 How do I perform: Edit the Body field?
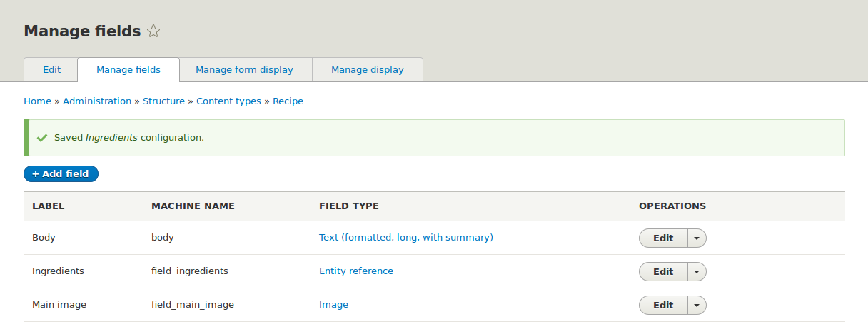pos(663,238)
